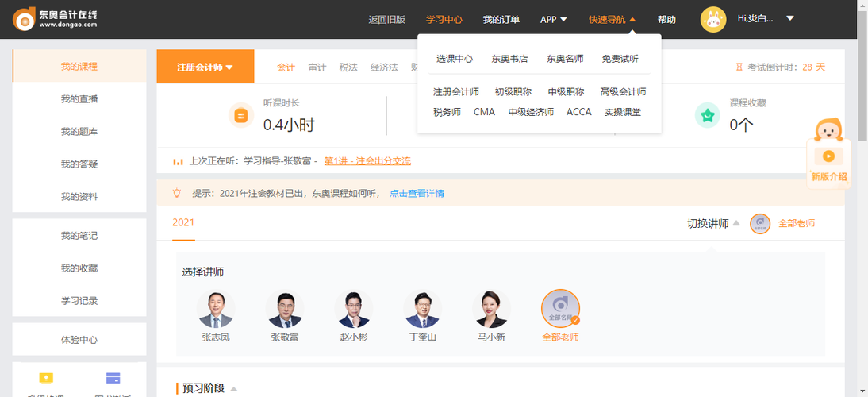Screen dimensions: 868x397
Task: Open 东奥名师 in the quick navigation
Action: coord(565,59)
